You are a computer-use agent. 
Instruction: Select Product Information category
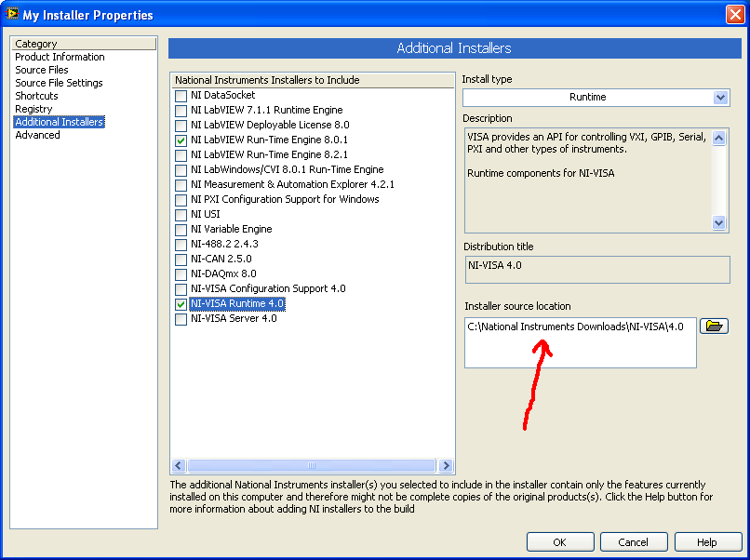click(60, 57)
